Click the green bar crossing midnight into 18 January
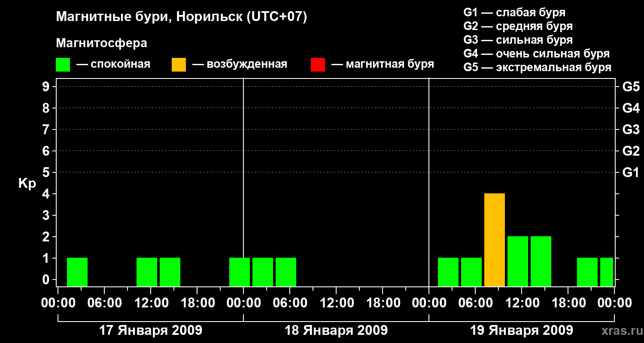The height and width of the screenshot is (343, 644). (x=240, y=272)
